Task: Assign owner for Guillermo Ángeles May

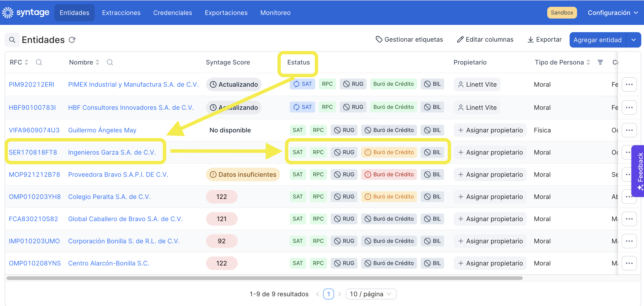Action: (490, 130)
